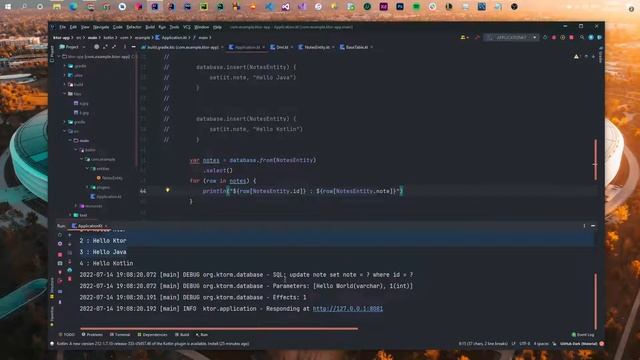Open the http://127.0.0.1:8081 link
The image size is (640, 360).
[x=348, y=309]
